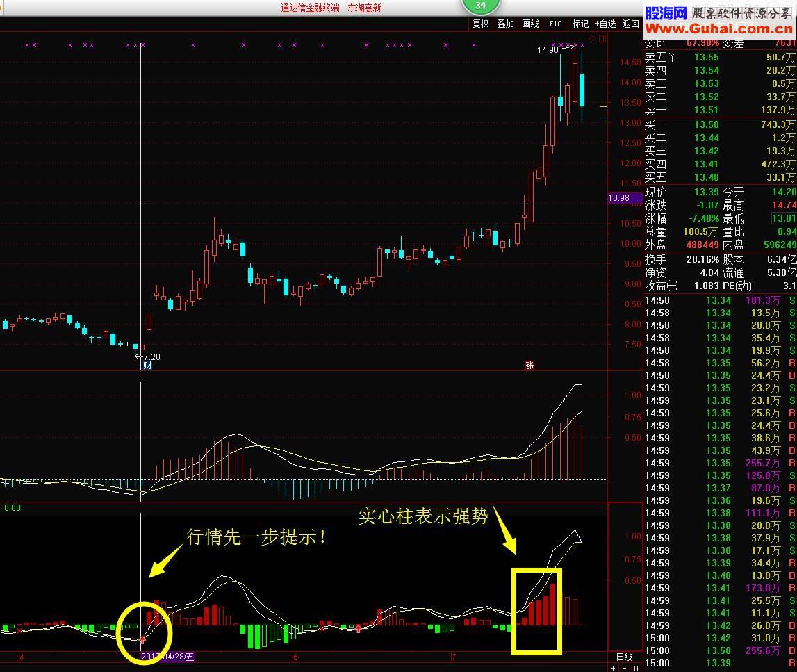
Task: Click the 0 reset button beside zoom
Action: point(635,668)
